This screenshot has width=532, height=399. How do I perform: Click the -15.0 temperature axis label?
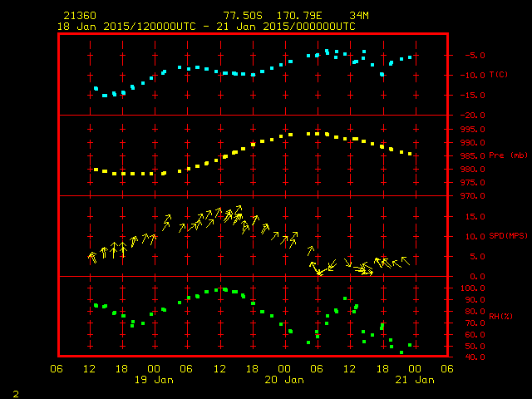pos(472,96)
